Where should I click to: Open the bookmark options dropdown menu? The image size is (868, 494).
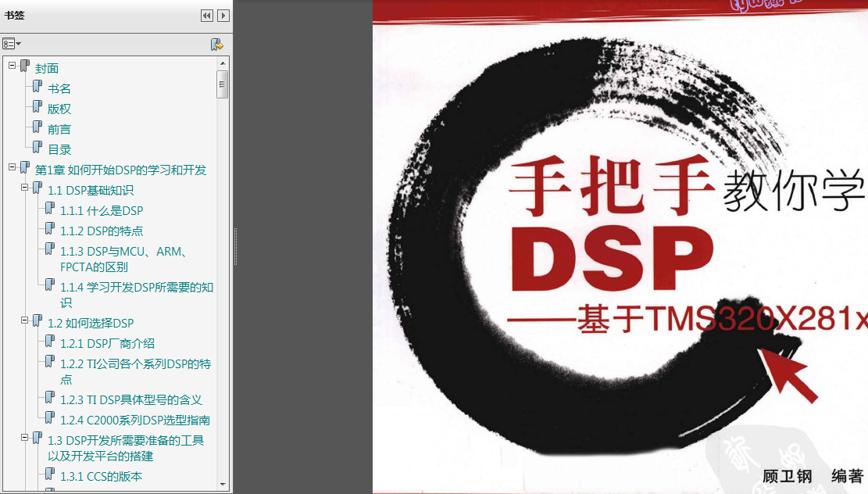point(12,44)
